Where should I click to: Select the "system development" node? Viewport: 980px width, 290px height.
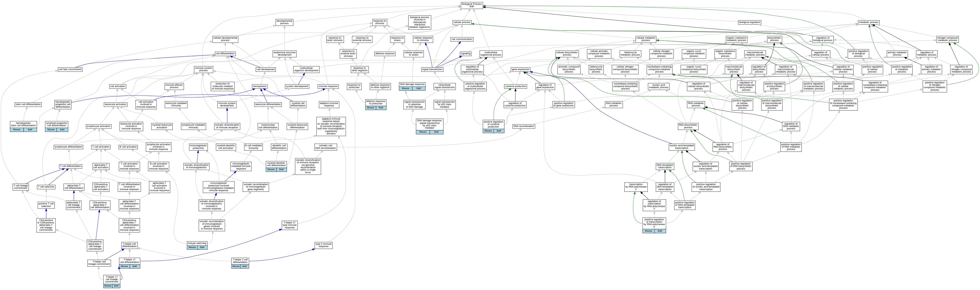click(297, 86)
